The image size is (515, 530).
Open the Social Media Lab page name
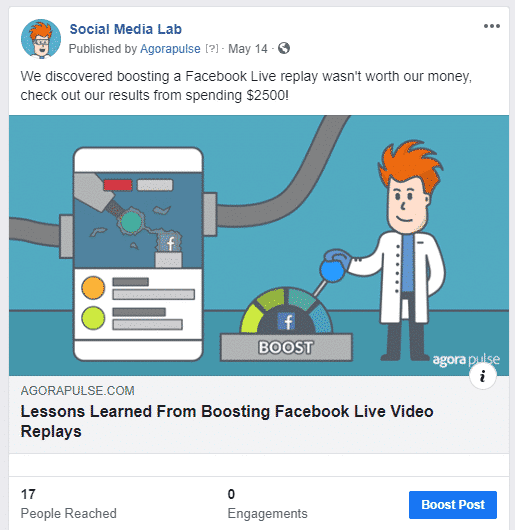tap(126, 29)
